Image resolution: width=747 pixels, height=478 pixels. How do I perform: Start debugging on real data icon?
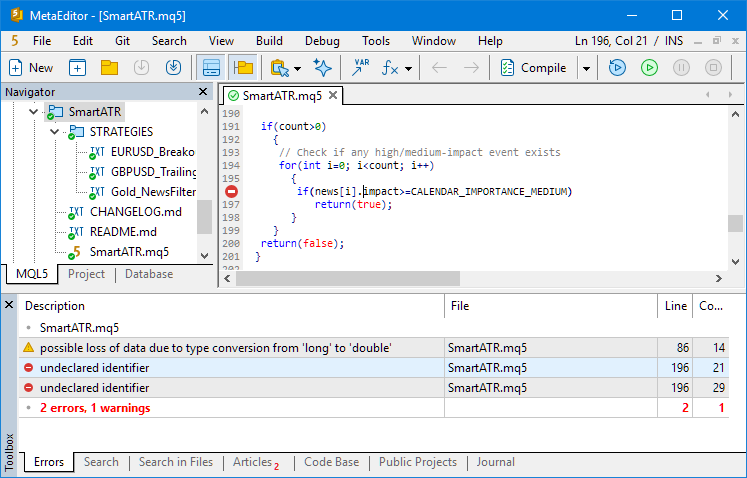(617, 68)
